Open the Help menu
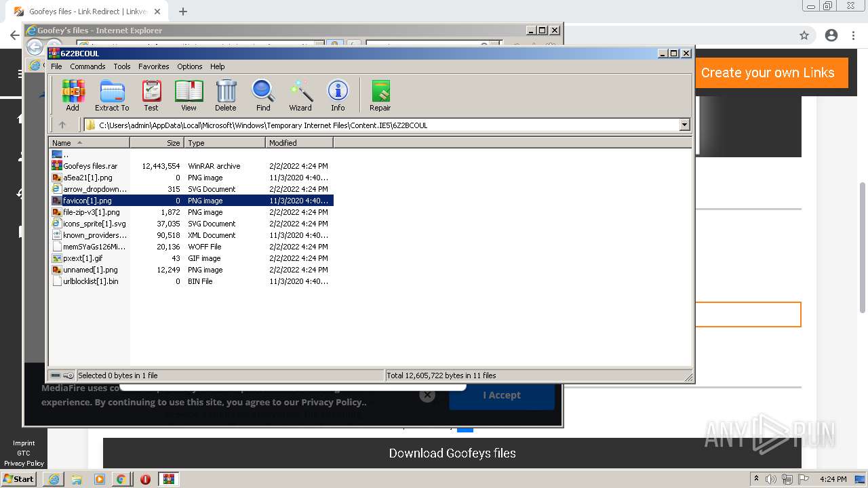The image size is (868, 488). click(x=217, y=66)
